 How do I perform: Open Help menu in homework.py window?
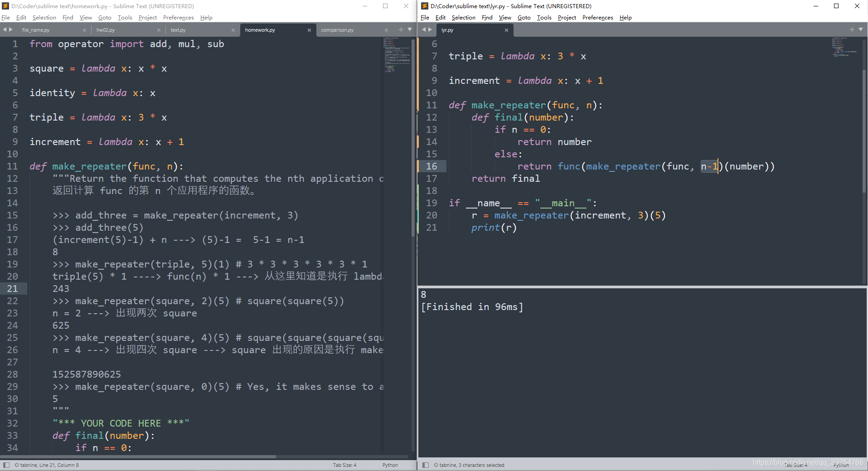(x=206, y=18)
